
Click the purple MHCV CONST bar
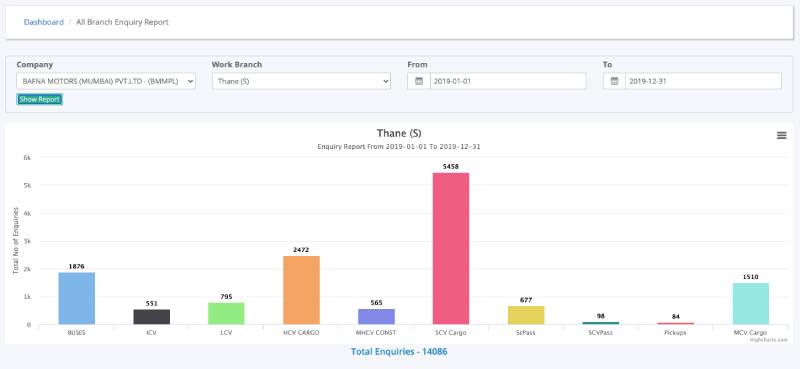376,316
